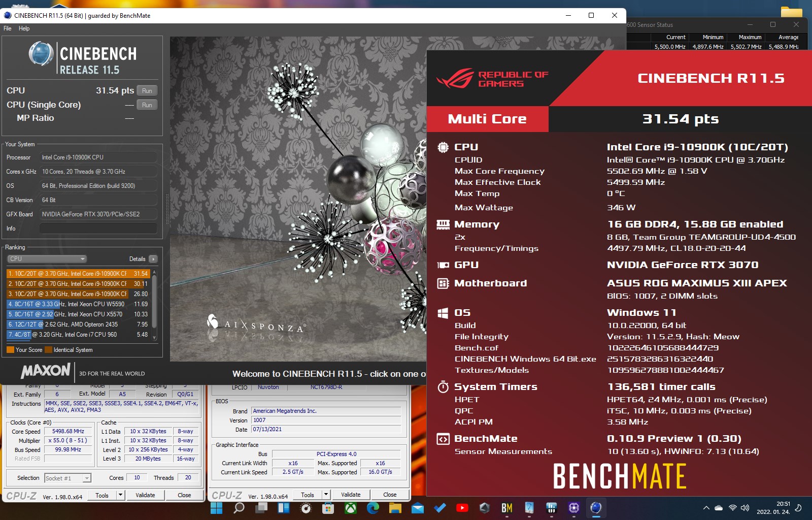
Task: Click the MAXON logo
Action: [x=46, y=371]
